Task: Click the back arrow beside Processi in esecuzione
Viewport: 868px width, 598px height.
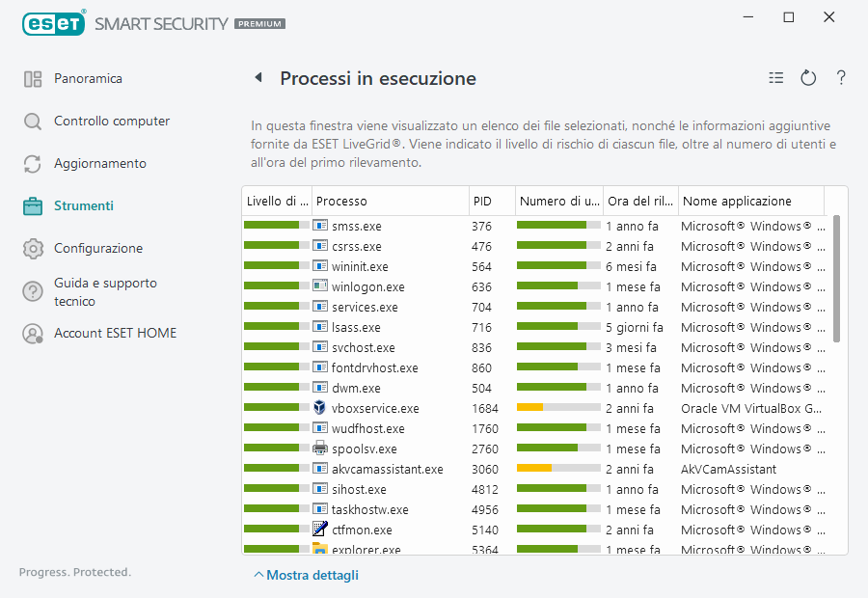Action: click(x=258, y=78)
